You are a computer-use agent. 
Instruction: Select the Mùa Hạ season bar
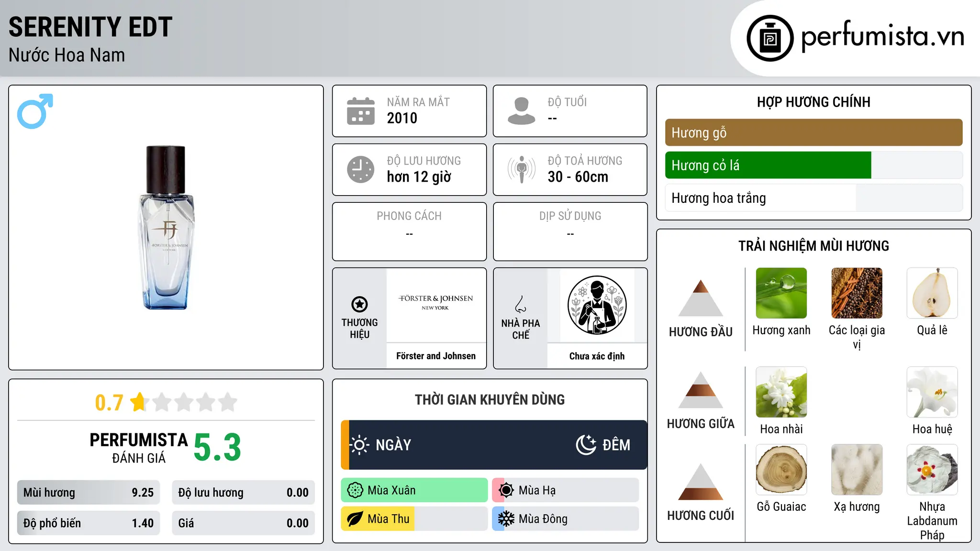click(x=565, y=490)
